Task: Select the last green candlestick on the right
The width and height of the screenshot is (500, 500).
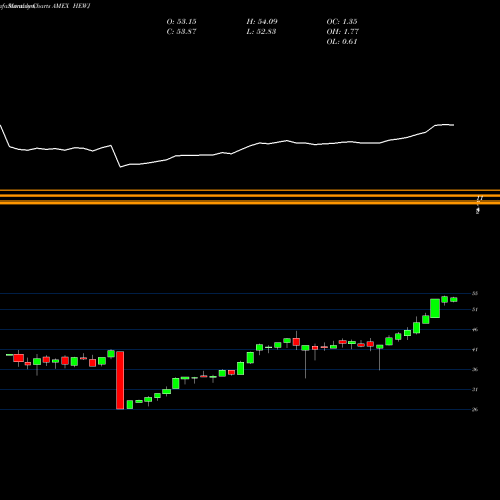Action: [454, 299]
